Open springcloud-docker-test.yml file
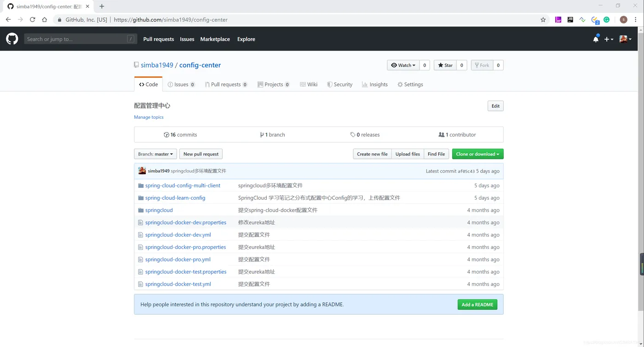This screenshot has width=644, height=347. 178,284
